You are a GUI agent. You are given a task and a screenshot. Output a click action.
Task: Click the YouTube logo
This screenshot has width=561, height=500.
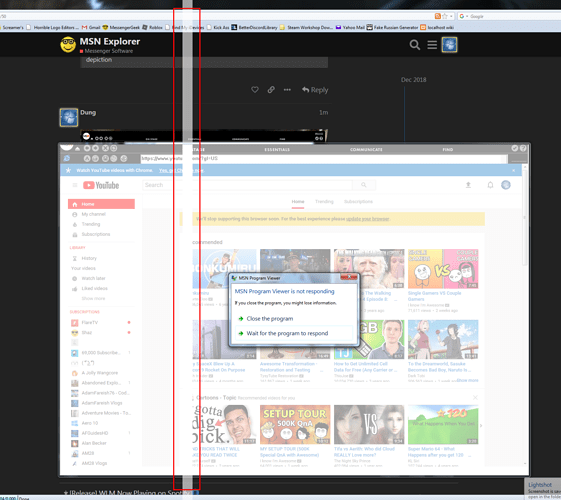(x=101, y=185)
